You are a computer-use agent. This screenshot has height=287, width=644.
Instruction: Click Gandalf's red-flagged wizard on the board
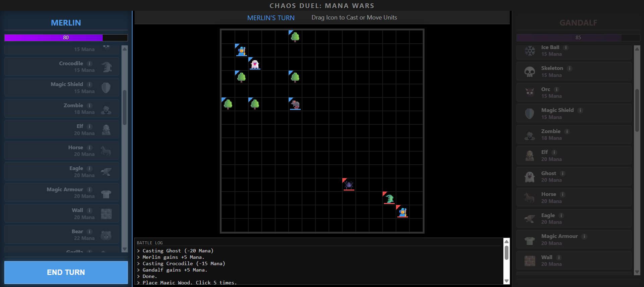pyautogui.click(x=403, y=212)
